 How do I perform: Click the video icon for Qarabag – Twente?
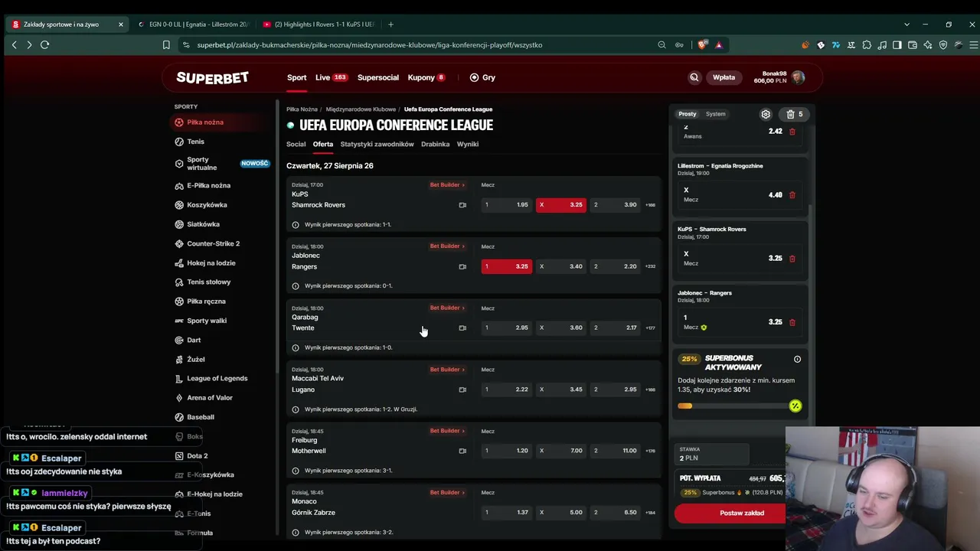point(462,328)
